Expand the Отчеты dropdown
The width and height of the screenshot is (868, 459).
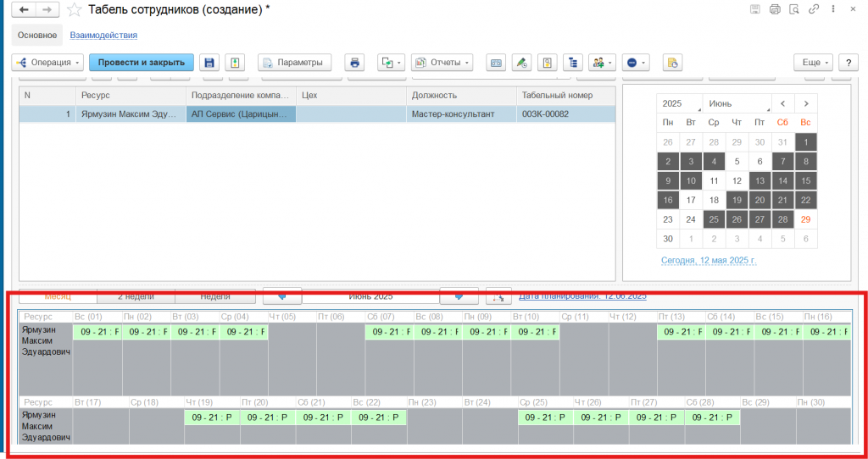click(x=442, y=63)
